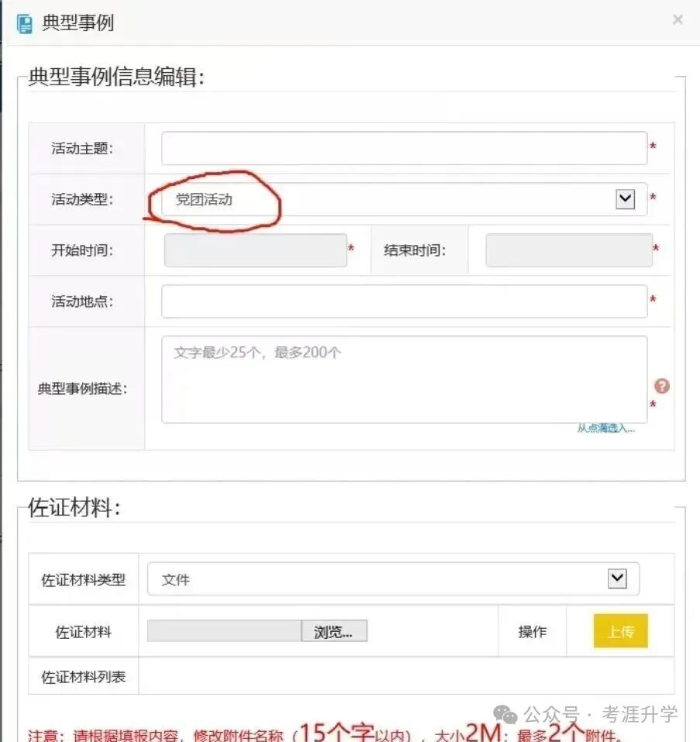Click the 操作 column label

point(532,632)
